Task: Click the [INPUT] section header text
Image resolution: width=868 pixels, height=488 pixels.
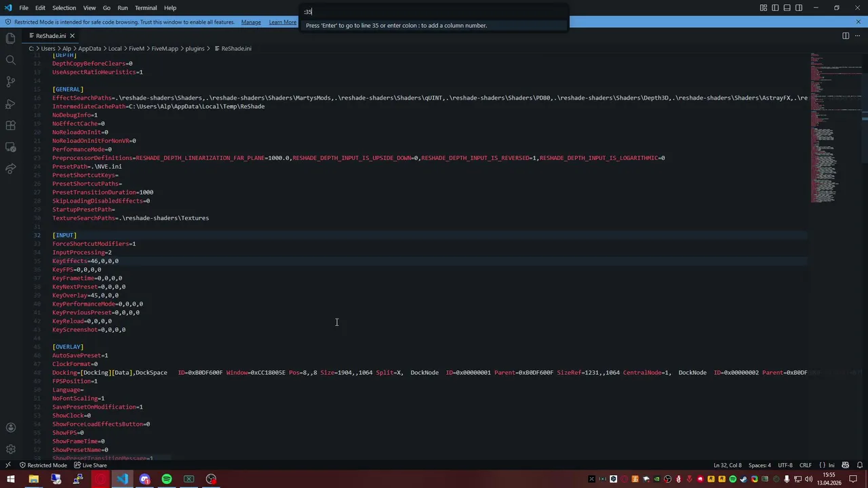Action: coord(64,235)
